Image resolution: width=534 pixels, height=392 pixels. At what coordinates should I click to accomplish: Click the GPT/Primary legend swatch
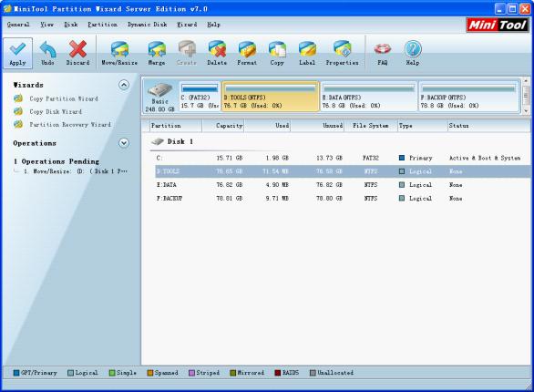(16, 373)
